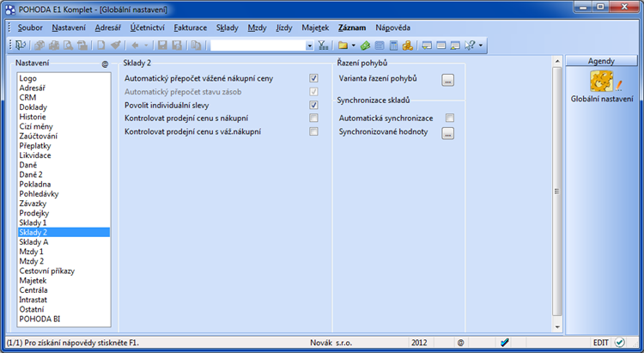
Task: Click the greyed copy record icon
Action: [x=196, y=46]
